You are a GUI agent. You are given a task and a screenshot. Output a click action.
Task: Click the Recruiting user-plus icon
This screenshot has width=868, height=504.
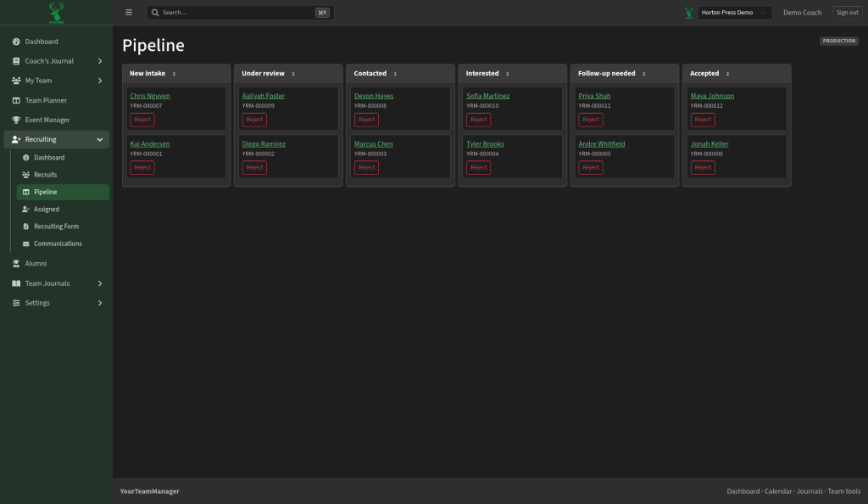pyautogui.click(x=16, y=139)
